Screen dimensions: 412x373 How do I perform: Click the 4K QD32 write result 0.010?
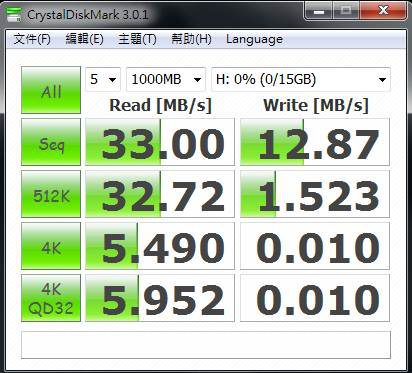315,298
